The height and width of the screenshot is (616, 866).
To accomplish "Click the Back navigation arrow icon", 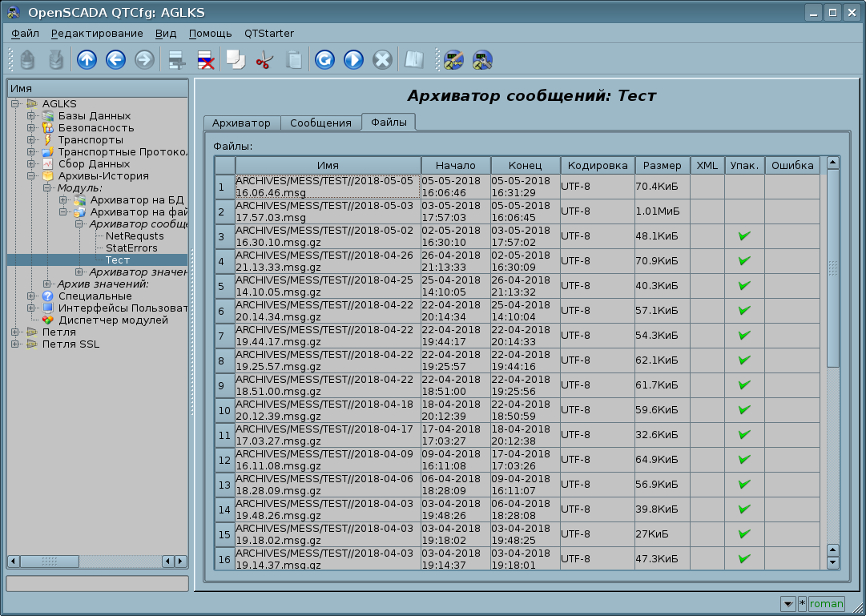I will tap(115, 60).
